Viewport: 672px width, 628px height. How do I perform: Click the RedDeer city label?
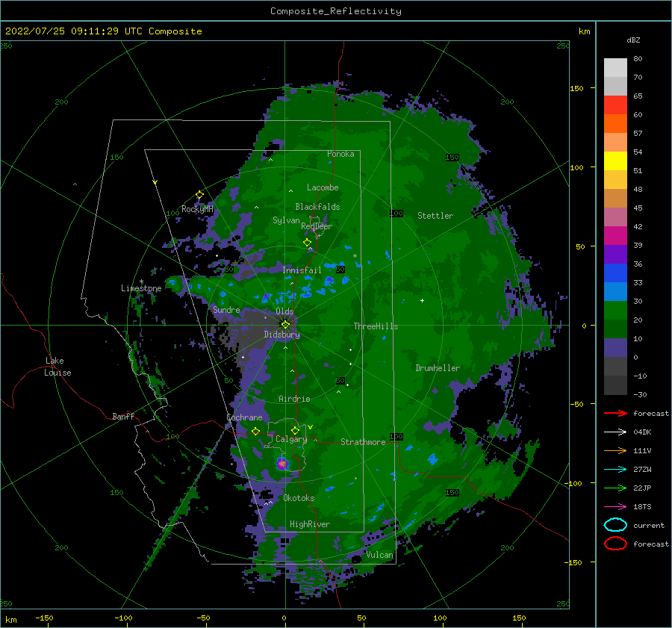(317, 226)
